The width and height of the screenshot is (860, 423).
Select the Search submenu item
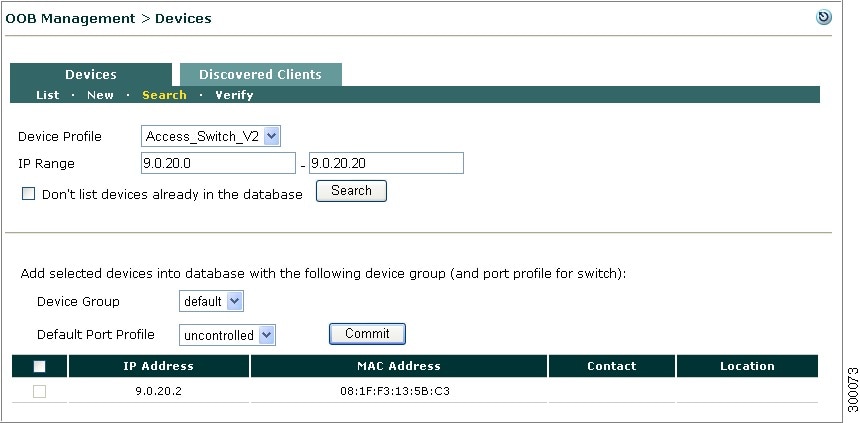164,95
